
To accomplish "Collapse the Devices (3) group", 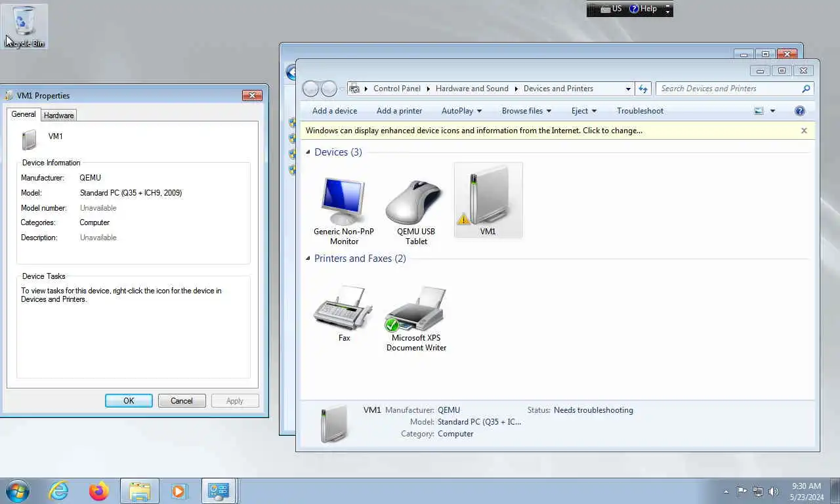I will click(308, 152).
